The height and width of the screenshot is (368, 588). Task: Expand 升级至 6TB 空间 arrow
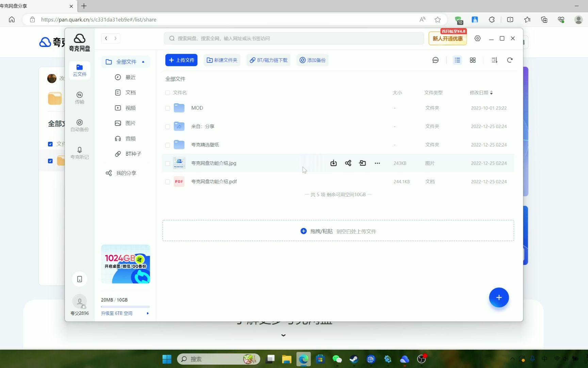coord(148,313)
